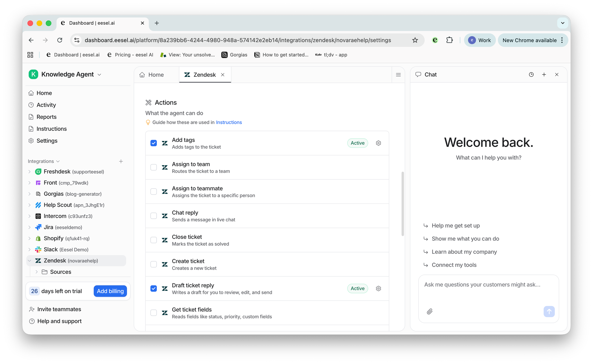Image resolution: width=593 pixels, height=364 pixels.
Task: Open Chrome extensions puzzle icon
Action: pyautogui.click(x=449, y=40)
